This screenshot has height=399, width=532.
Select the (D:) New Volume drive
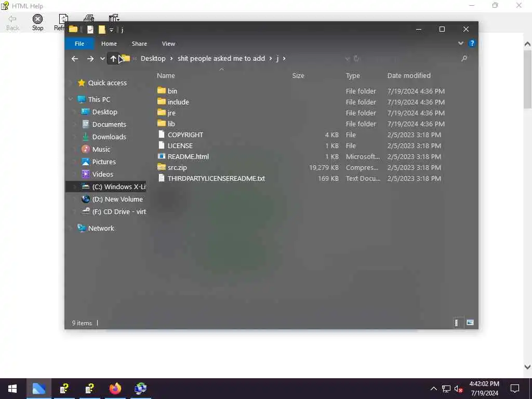[x=117, y=199]
